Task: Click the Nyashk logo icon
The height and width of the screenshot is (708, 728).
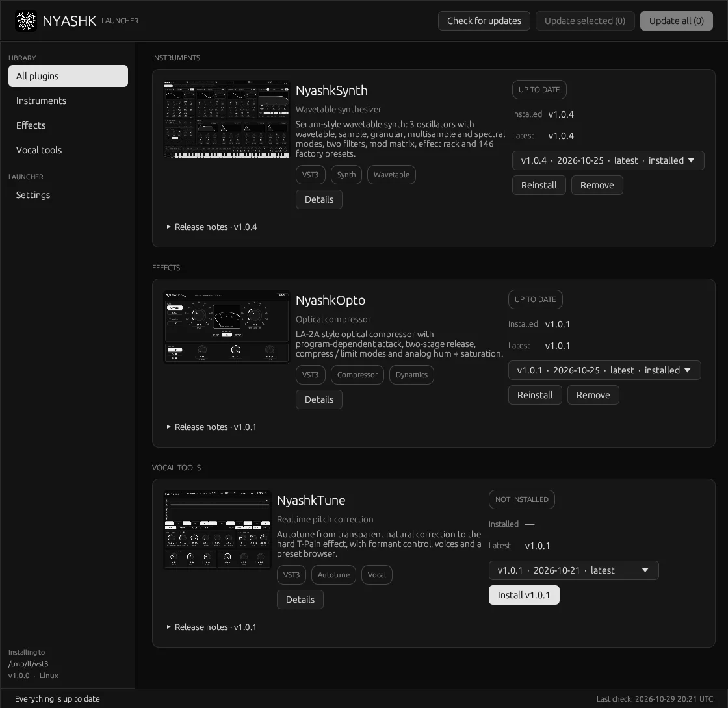Action: click(26, 21)
